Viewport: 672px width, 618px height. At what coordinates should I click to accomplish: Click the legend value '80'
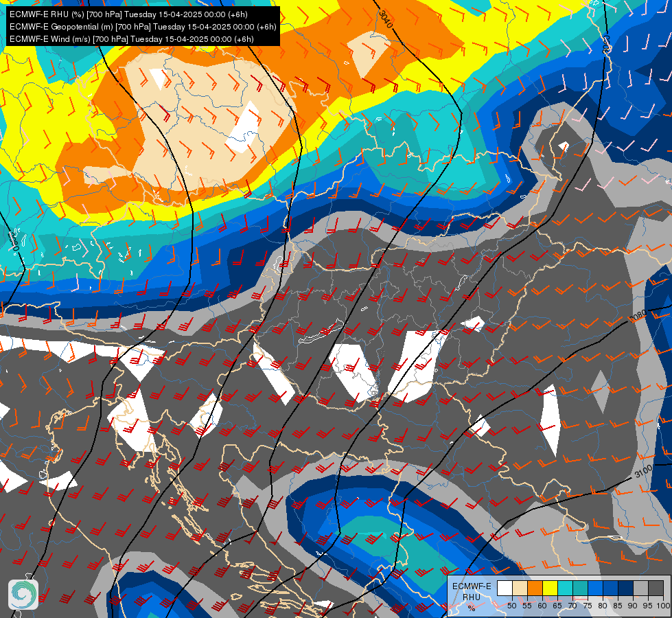tap(603, 606)
